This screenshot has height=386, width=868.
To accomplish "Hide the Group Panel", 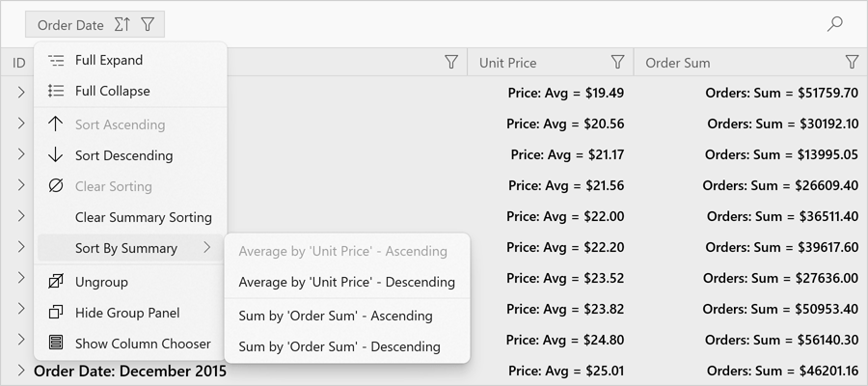I will click(126, 313).
